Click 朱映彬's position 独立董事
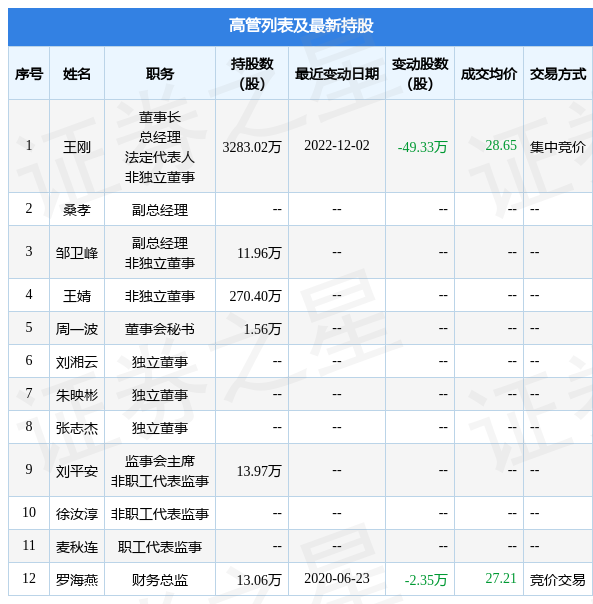This screenshot has height=604, width=593. pyautogui.click(x=160, y=395)
